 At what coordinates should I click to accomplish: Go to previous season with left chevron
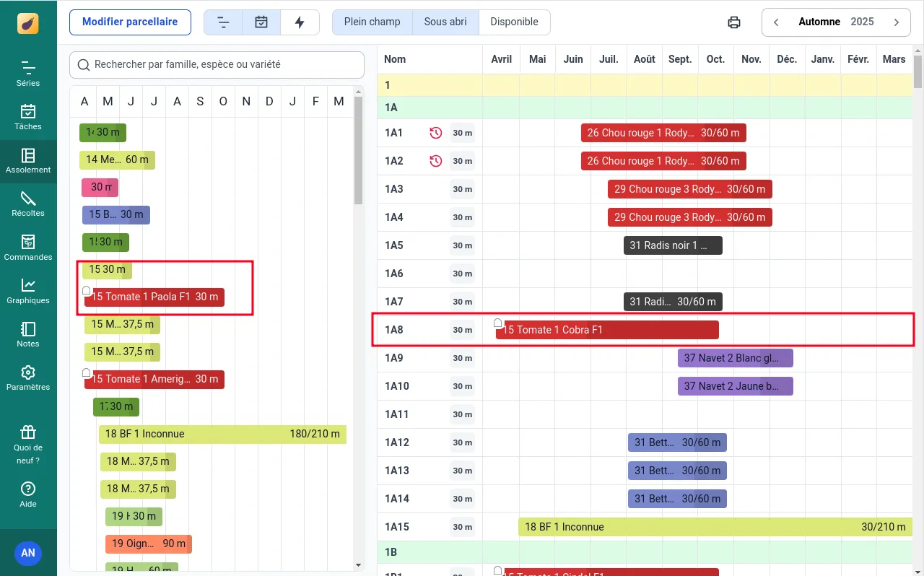(776, 22)
